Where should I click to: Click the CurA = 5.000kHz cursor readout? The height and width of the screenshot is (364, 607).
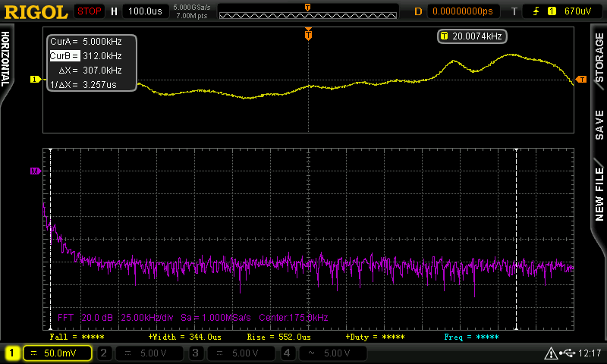click(86, 42)
